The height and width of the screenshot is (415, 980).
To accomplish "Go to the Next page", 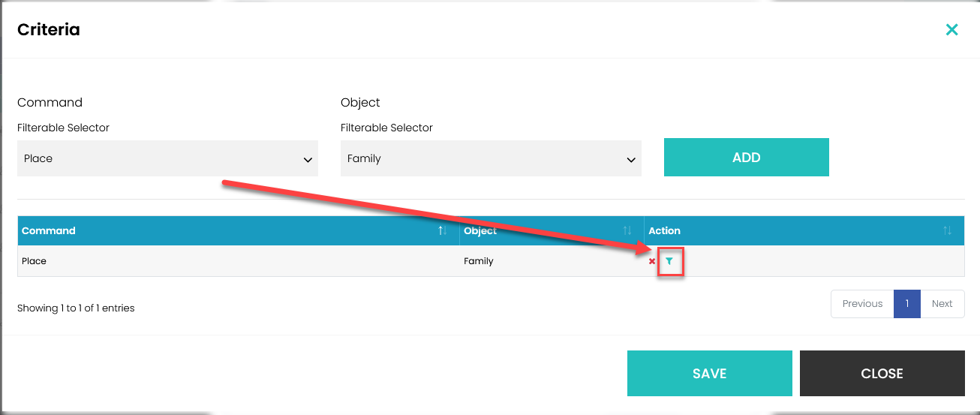I will (942, 304).
